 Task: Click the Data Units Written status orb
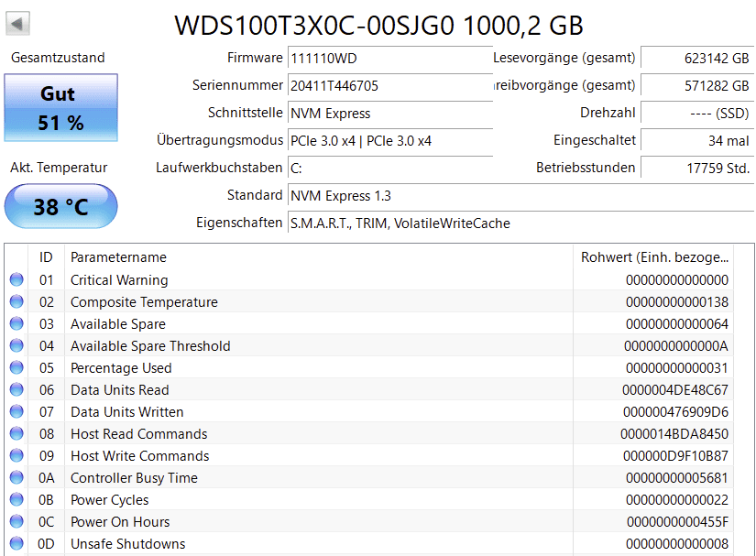(16, 412)
